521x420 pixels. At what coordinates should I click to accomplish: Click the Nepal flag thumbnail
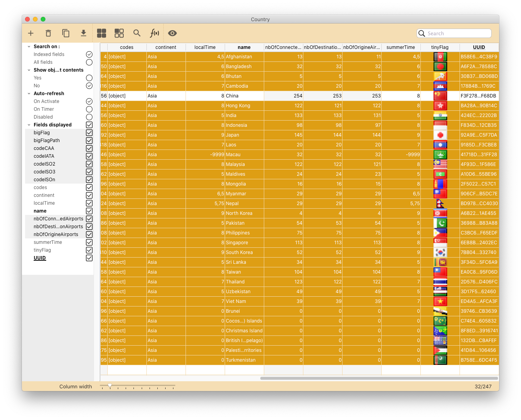tap(440, 204)
